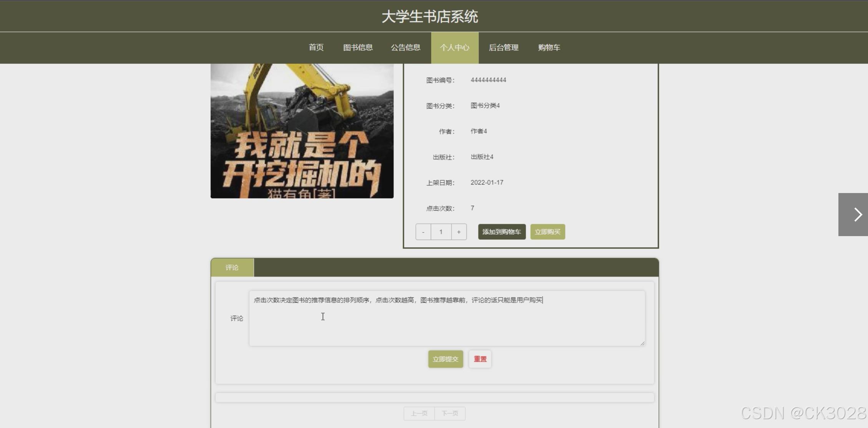The image size is (868, 428).
Task: Click 上一页 pagination button
Action: (x=419, y=413)
